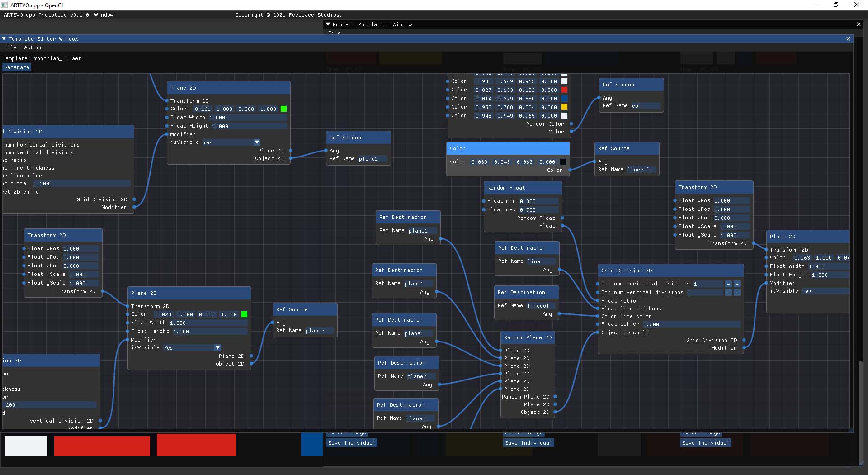Click Any input pin of Ref Source plane2
Image resolution: width=868 pixels, height=475 pixels.
tap(326, 151)
